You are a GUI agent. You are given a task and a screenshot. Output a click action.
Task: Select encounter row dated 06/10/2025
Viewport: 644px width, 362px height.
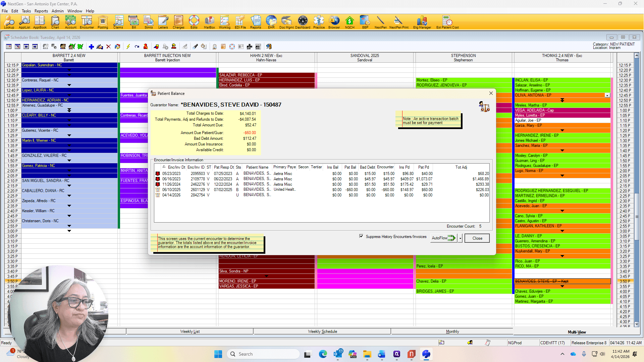click(322, 190)
